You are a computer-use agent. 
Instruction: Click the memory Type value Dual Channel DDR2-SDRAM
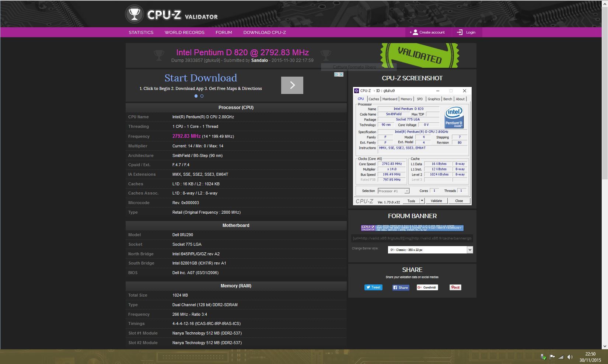pyautogui.click(x=205, y=305)
